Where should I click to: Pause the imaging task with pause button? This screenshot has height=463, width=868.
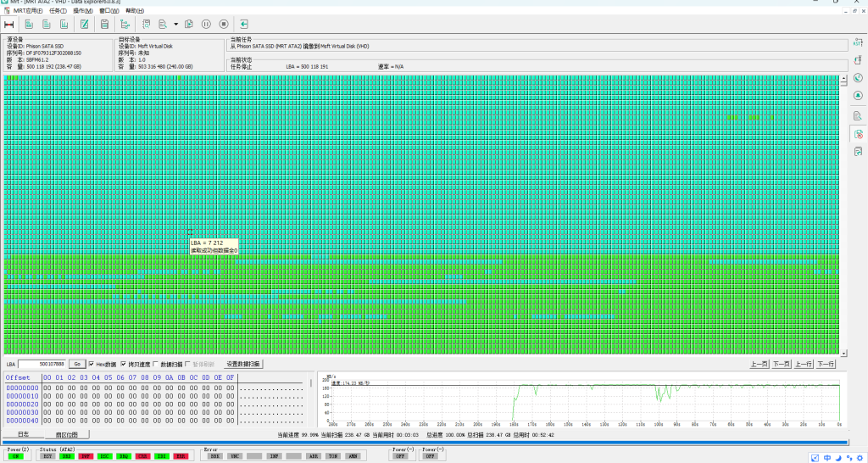[206, 24]
